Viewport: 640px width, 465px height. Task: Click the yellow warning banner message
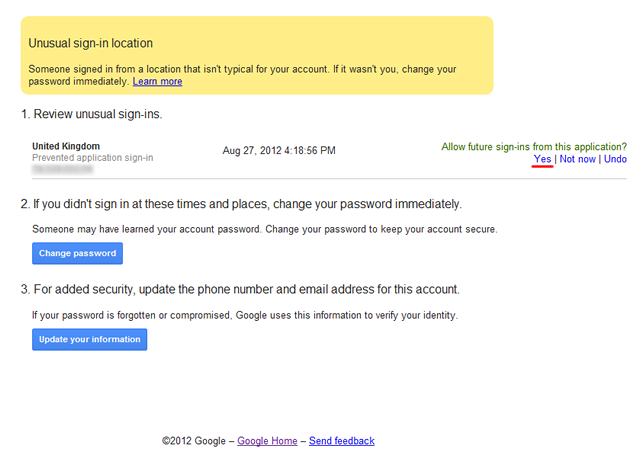242,76
